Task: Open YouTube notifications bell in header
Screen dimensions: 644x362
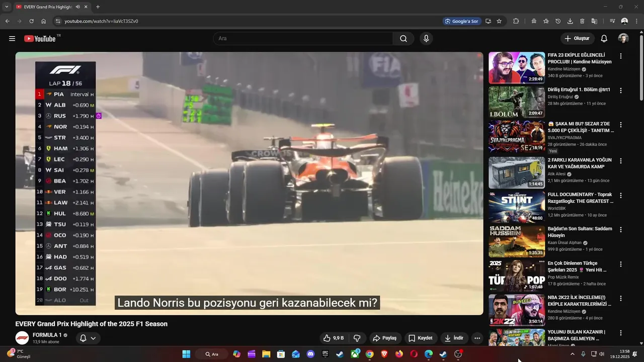Action: [x=604, y=39]
